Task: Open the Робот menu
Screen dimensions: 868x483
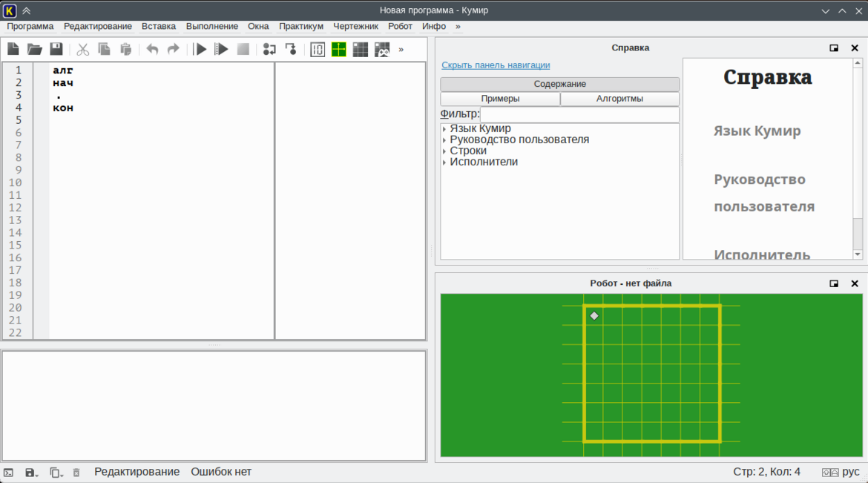Action: (x=400, y=26)
